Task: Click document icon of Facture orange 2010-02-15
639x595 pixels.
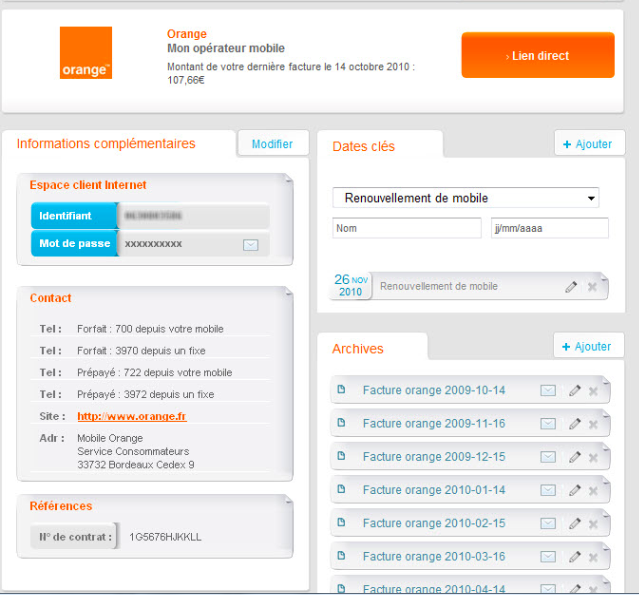Action: 342,522
